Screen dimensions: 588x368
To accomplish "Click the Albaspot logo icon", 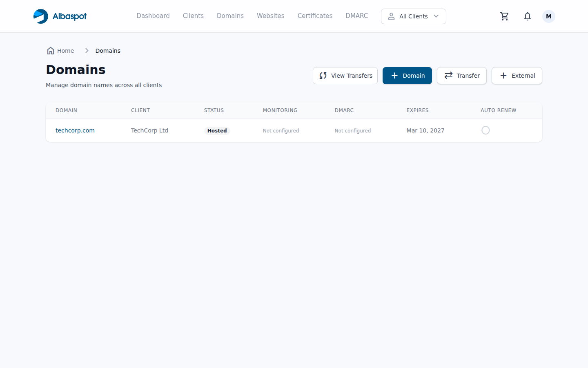I will [41, 16].
